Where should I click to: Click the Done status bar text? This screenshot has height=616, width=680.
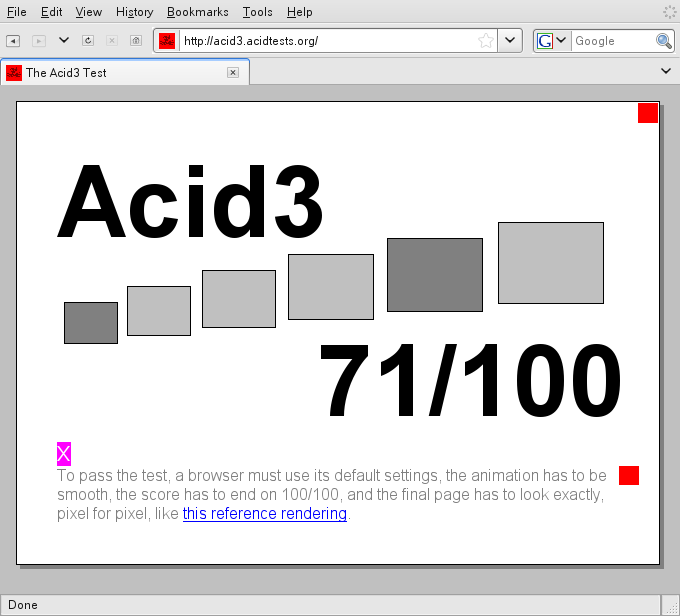23,605
